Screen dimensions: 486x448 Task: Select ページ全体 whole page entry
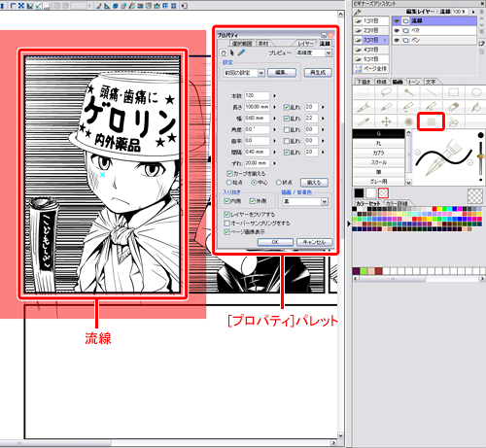(370, 69)
